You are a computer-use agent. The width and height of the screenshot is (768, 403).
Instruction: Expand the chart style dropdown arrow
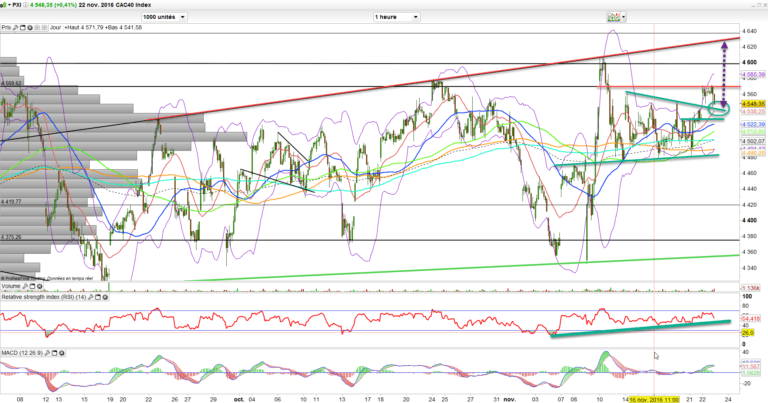622,17
